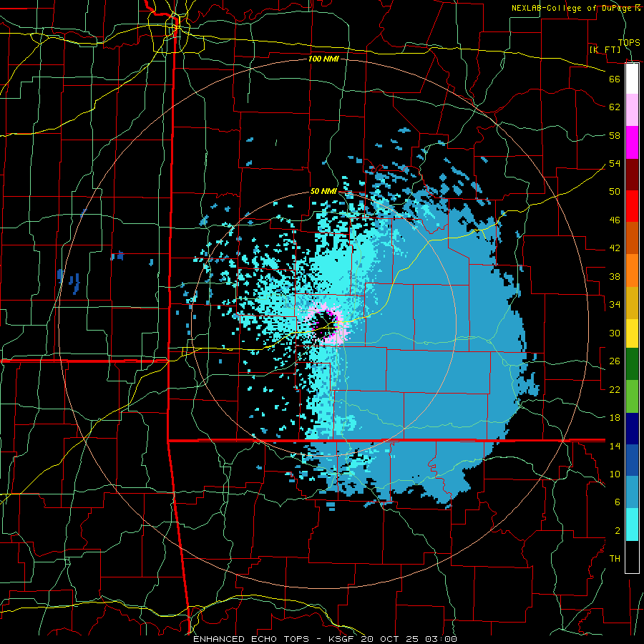The image size is (644, 644).
Task: Click the medium blue 18 kft swatch
Action: pyautogui.click(x=632, y=460)
